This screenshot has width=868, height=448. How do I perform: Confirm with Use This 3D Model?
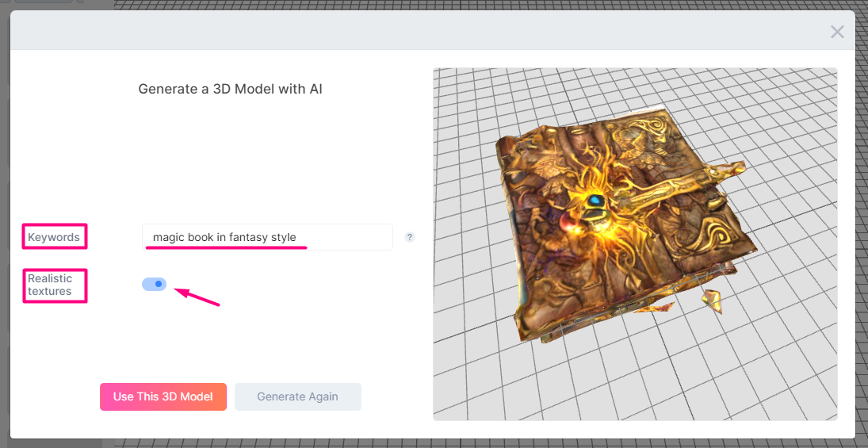[163, 396]
